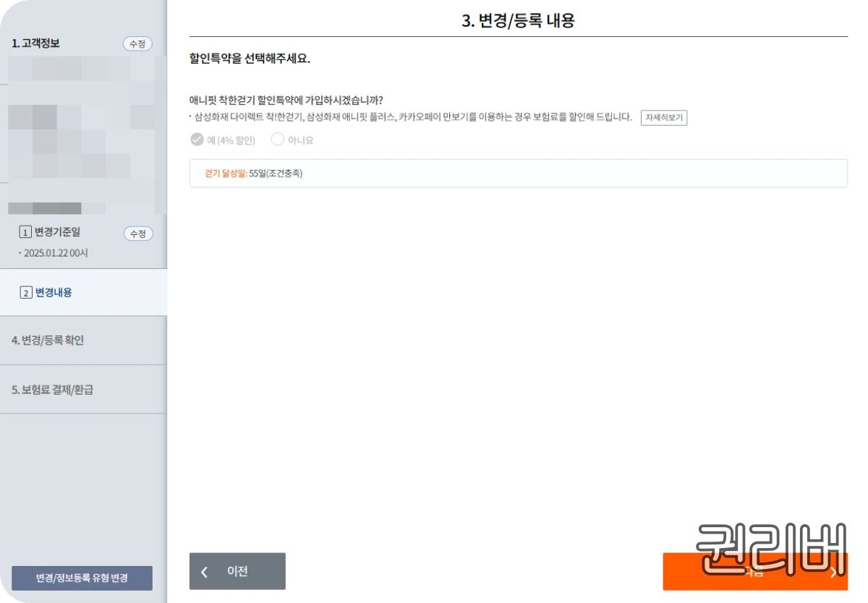Click the numbered '1' box icon beside 변경기준일
Viewport: 868px width, 603px height.
[25, 233]
